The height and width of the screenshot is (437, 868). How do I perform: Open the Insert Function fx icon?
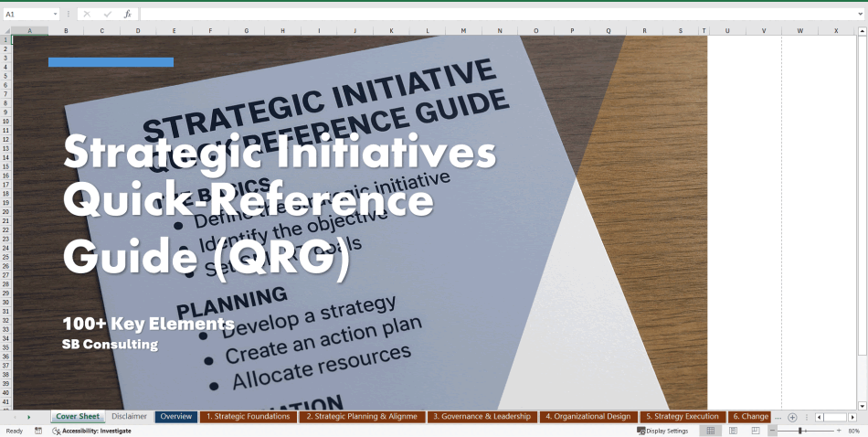click(x=127, y=15)
